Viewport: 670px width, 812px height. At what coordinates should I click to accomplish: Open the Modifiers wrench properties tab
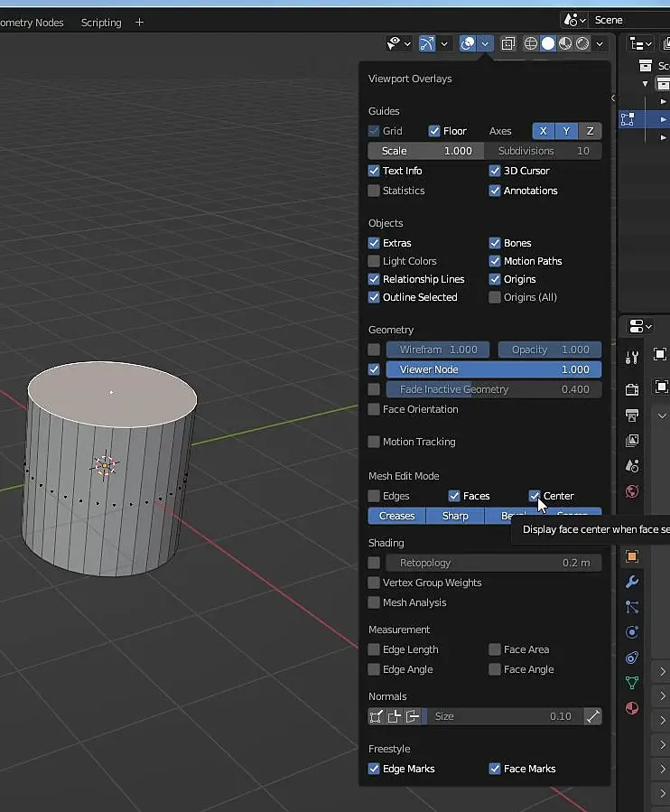(632, 582)
